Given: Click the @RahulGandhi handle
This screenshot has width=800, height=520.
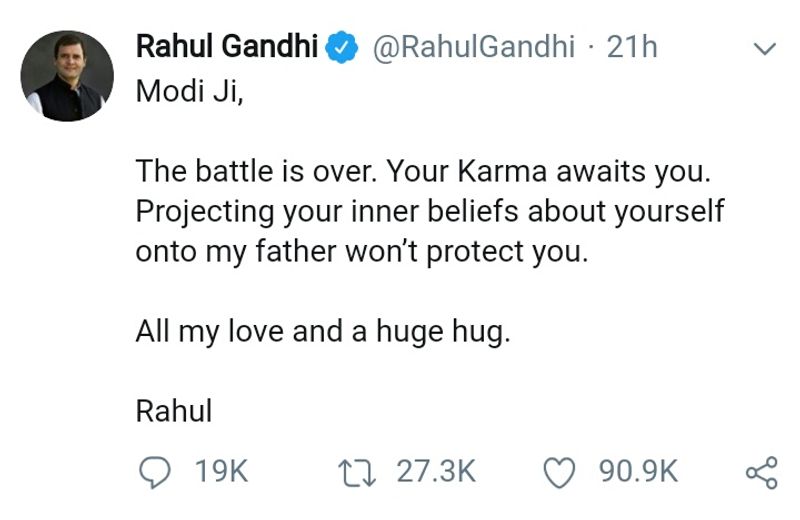Looking at the screenshot, I should pyautogui.click(x=476, y=46).
